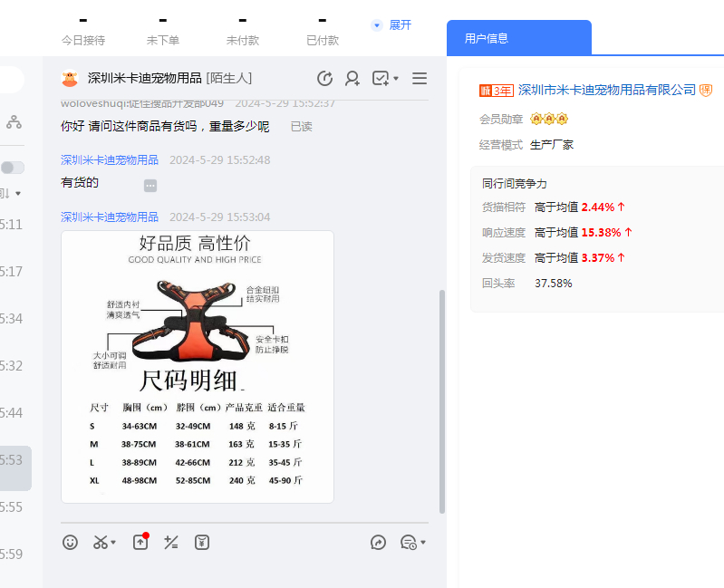Click the plus-slash quick phrase icon
This screenshot has width=724, height=588.
pyautogui.click(x=170, y=542)
